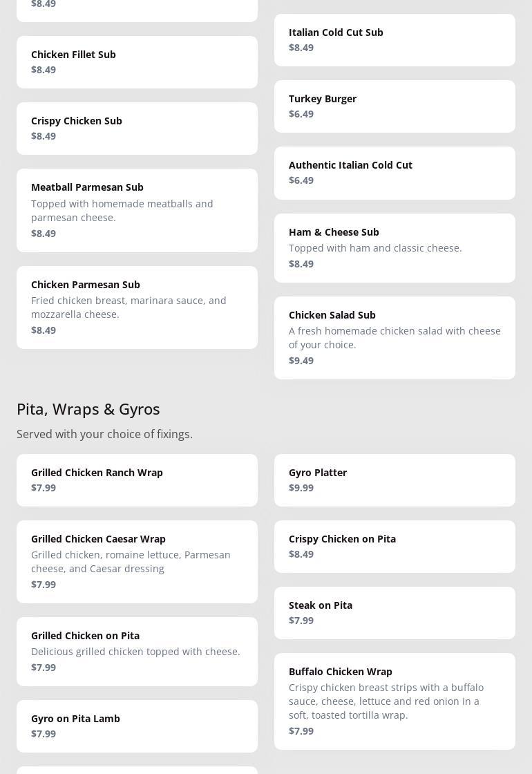Pick the Turkey Burger item
Image resolution: width=532 pixels, height=774 pixels.
click(x=395, y=106)
